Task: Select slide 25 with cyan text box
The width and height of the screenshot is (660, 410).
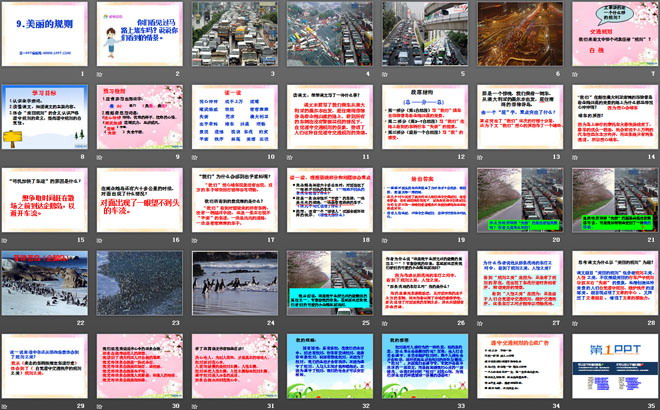Action: 330,282
